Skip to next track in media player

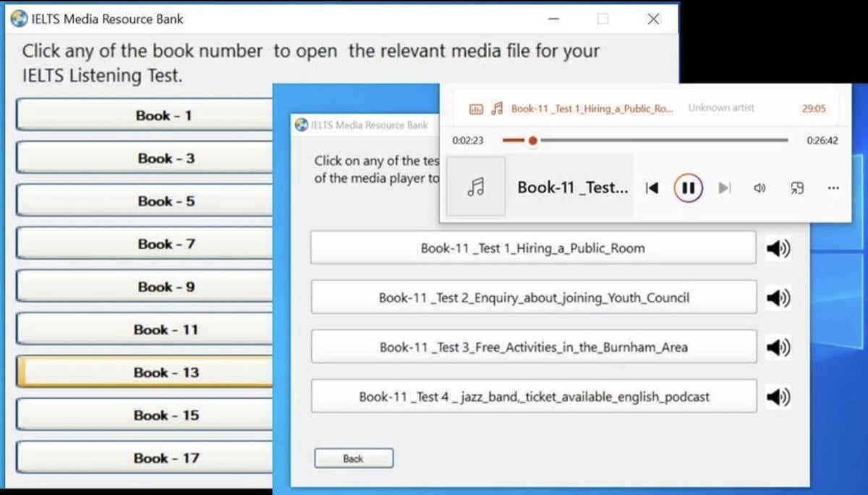724,188
